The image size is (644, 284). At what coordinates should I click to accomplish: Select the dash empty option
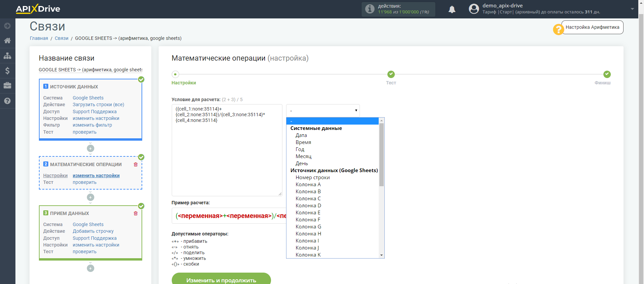[332, 121]
